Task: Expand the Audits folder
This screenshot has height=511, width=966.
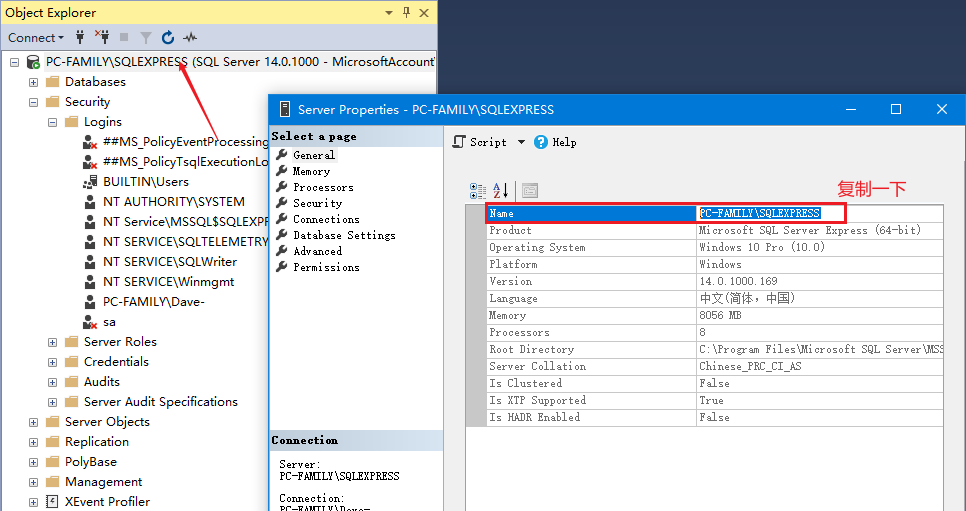Action: point(52,382)
